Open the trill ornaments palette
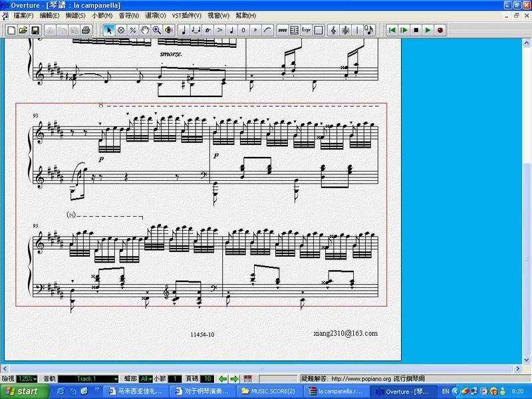This screenshot has height=399, width=532. (208, 30)
